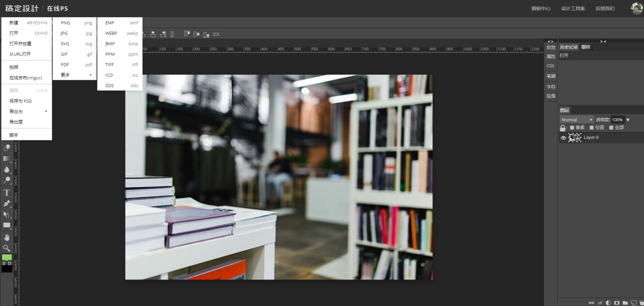Choose 在线发布(Imgur) menu item
Image resolution: width=644 pixels, height=306 pixels.
coord(26,78)
